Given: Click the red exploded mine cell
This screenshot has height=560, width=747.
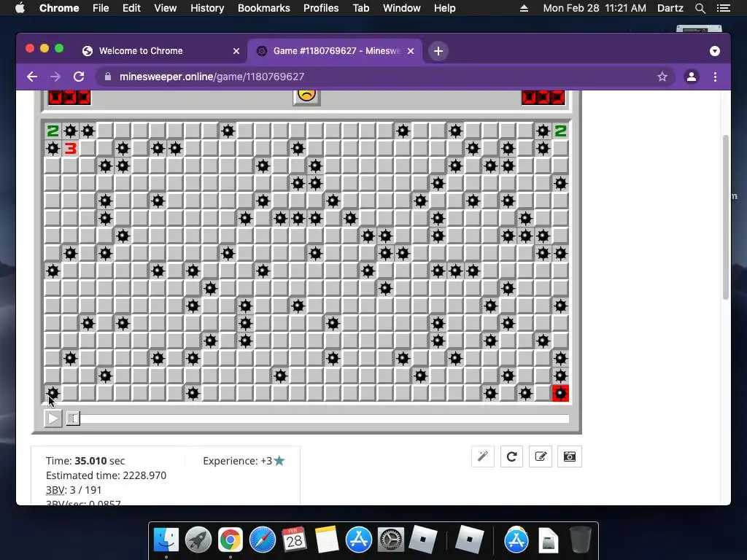Looking at the screenshot, I should [x=560, y=393].
